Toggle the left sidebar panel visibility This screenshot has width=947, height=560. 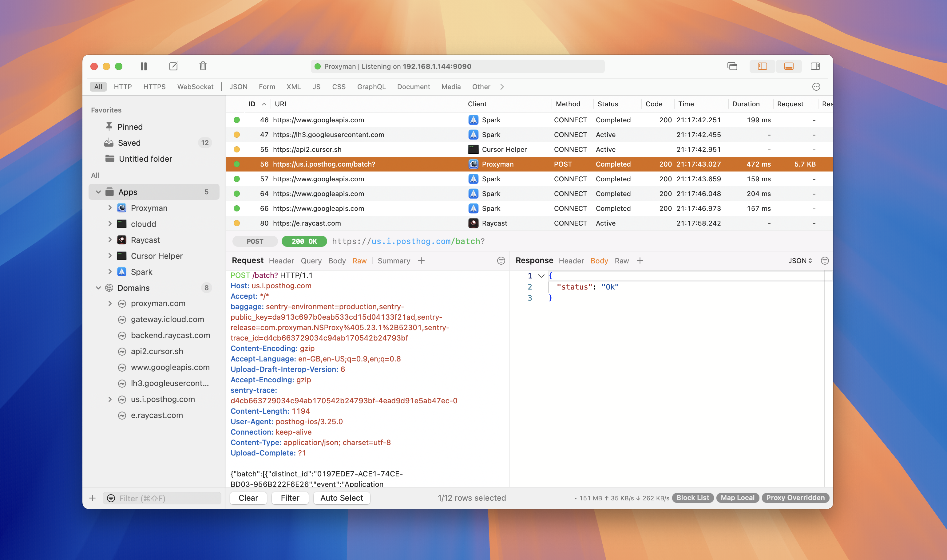[x=762, y=66]
